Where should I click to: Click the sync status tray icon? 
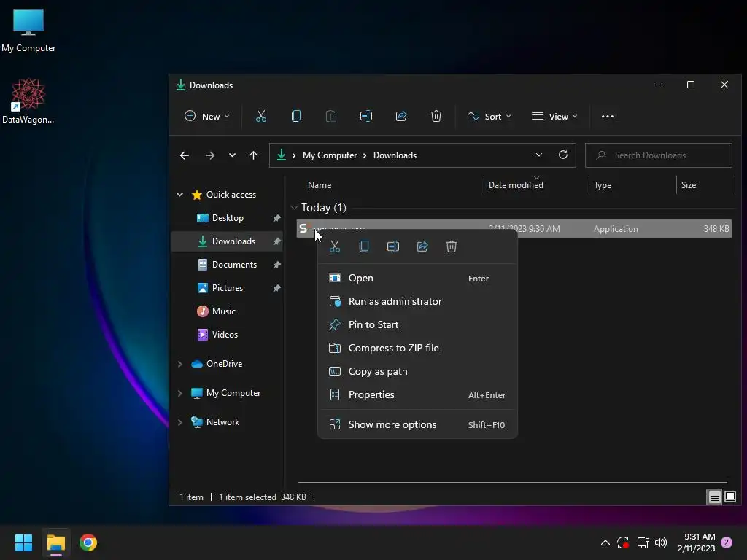(623, 542)
